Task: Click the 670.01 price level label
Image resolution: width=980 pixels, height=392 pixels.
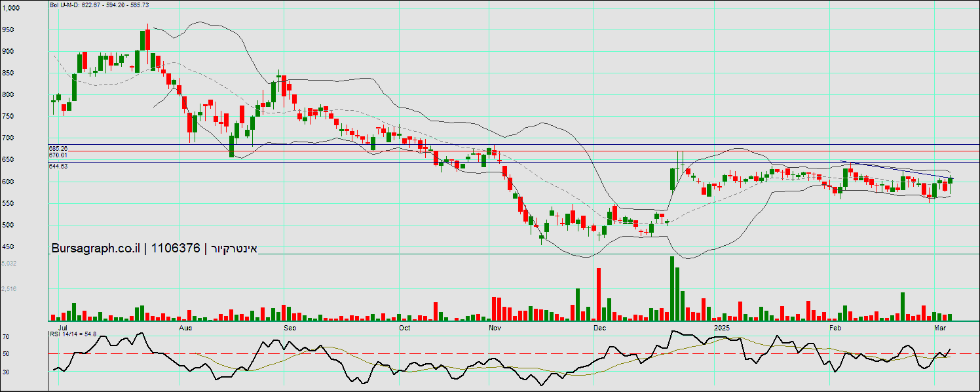Action: [58, 155]
